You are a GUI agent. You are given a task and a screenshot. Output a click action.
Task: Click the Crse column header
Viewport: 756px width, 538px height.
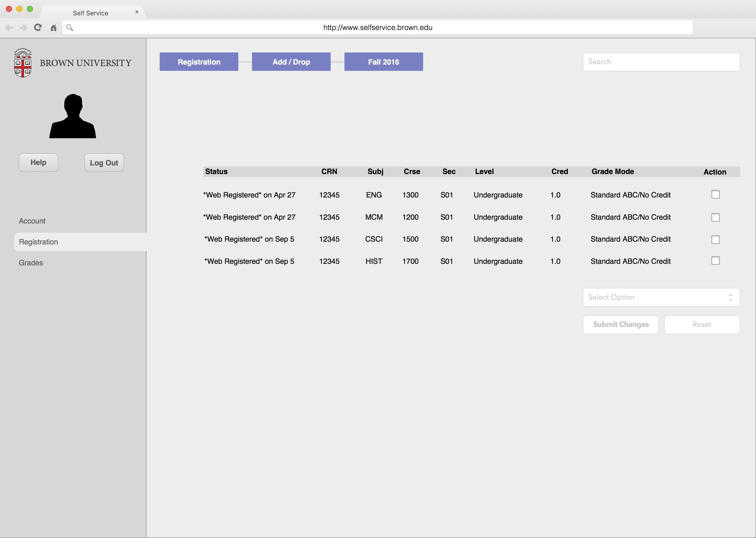(412, 172)
